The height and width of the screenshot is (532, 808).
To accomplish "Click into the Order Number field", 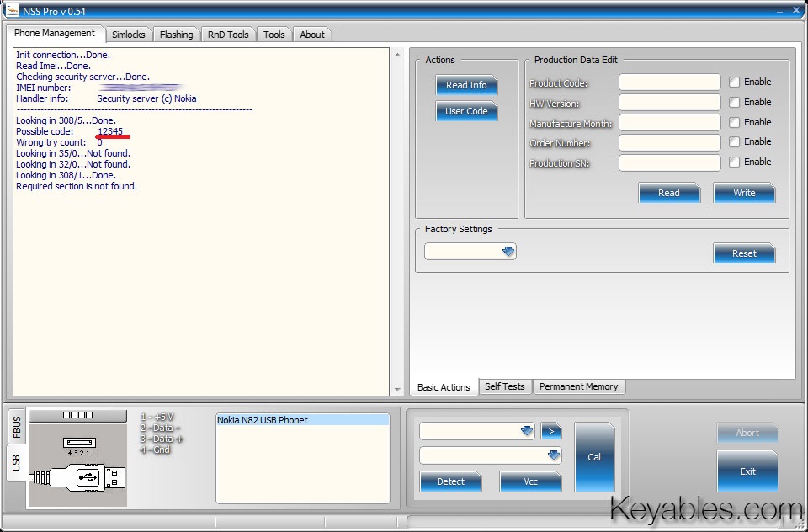I will click(x=669, y=142).
